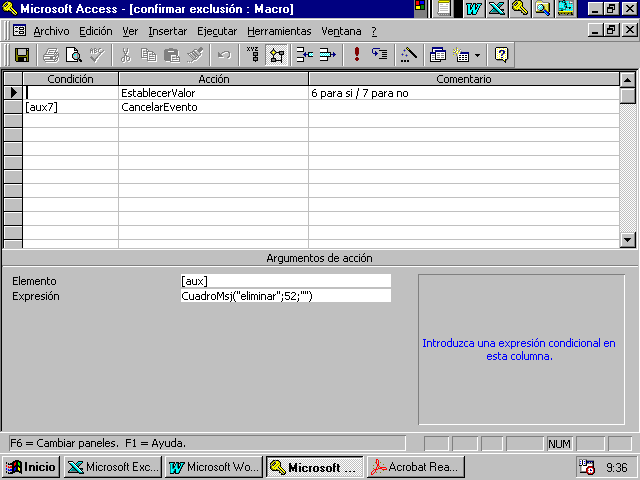640x480 pixels.
Task: Click the notepad icon in Office shortcut bar
Action: pos(444,9)
